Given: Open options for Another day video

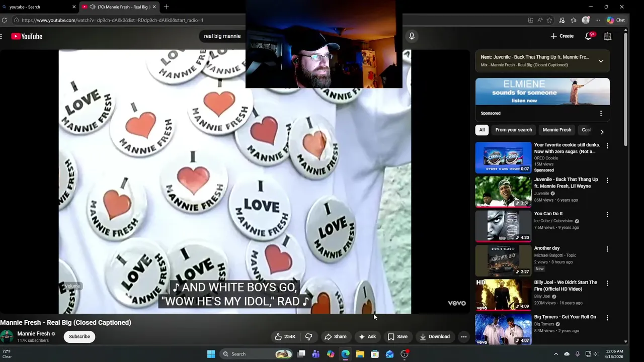Looking at the screenshot, I should point(607,249).
